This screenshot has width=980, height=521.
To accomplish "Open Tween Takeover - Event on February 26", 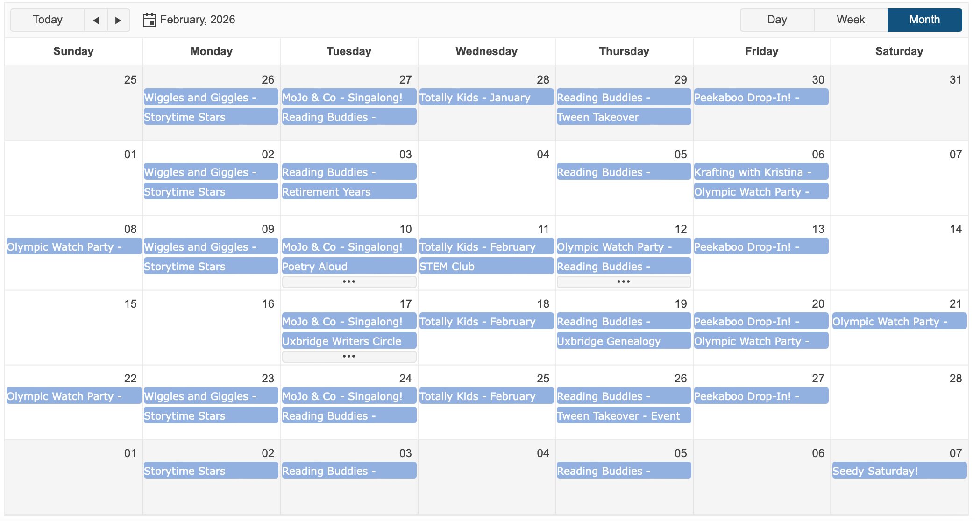I will tap(623, 415).
